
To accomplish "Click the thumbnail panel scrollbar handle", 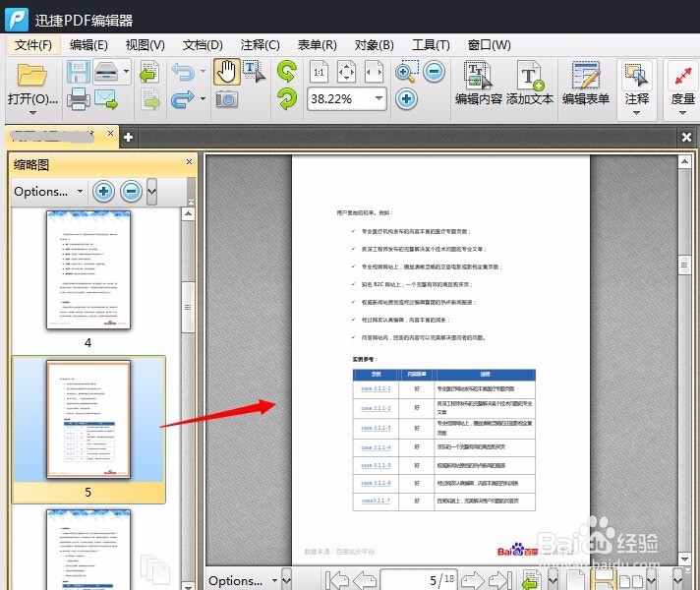I will (188, 307).
